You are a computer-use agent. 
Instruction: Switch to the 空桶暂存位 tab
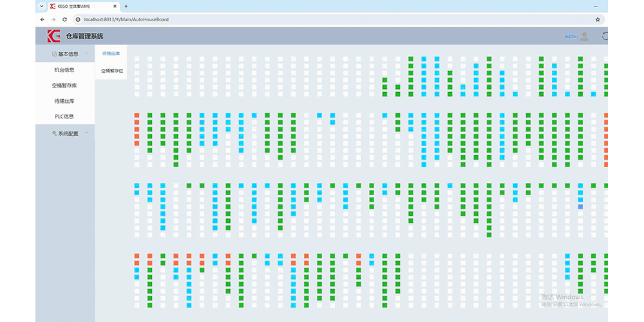coord(111,70)
